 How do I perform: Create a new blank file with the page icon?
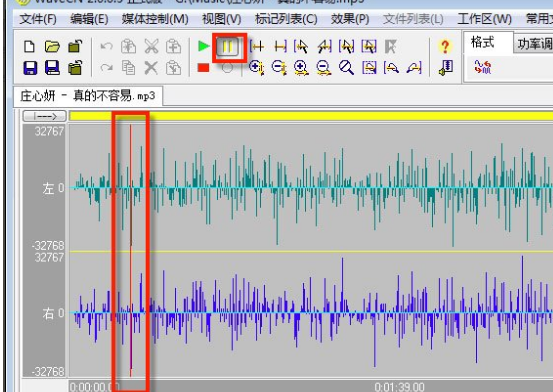(x=29, y=47)
